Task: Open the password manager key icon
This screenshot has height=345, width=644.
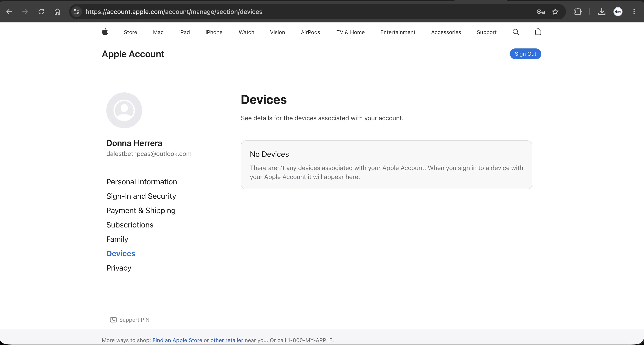Action: [x=541, y=12]
